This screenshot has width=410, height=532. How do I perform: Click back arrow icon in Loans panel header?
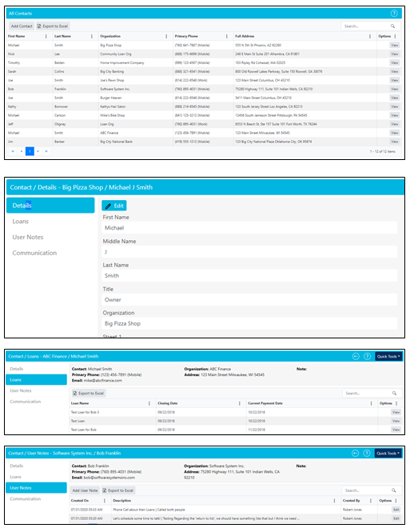(x=356, y=356)
